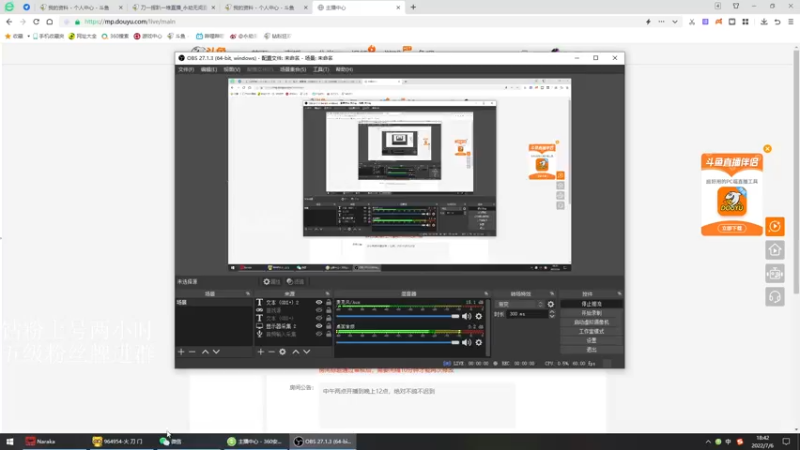Move scene up in Scenes panel
800x450 pixels.
205,352
